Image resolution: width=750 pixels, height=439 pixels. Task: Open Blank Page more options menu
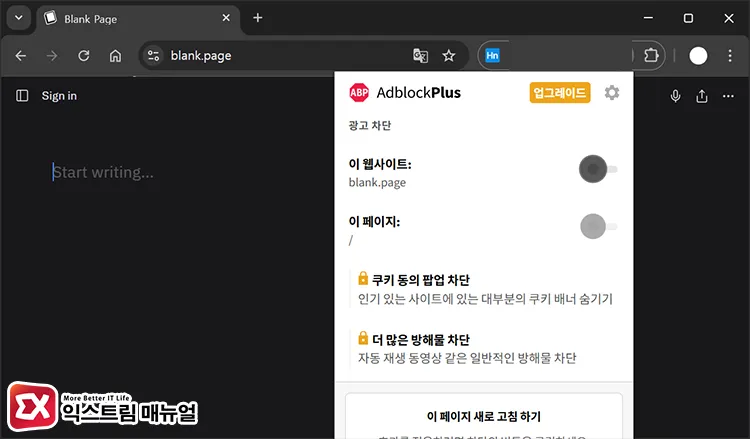pos(728,96)
